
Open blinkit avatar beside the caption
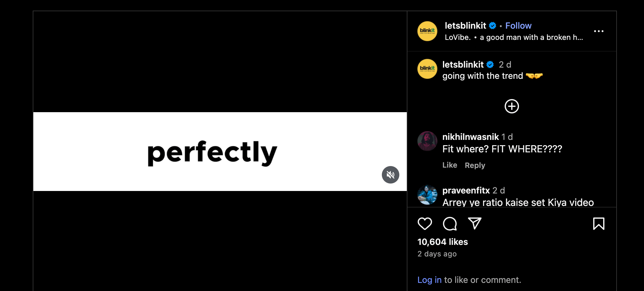427,69
